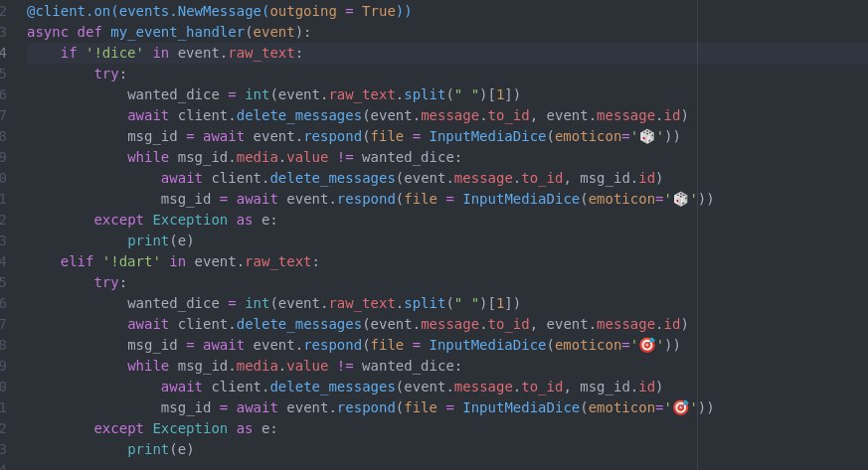Click 'Exception' in the !dart block
The height and width of the screenshot is (470, 868).
point(190,428)
